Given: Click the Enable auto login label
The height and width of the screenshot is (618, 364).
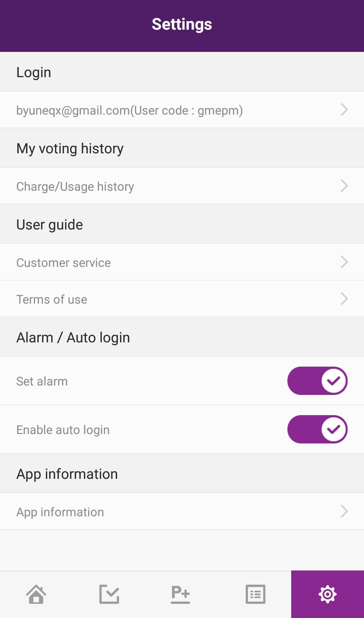Looking at the screenshot, I should 63,430.
